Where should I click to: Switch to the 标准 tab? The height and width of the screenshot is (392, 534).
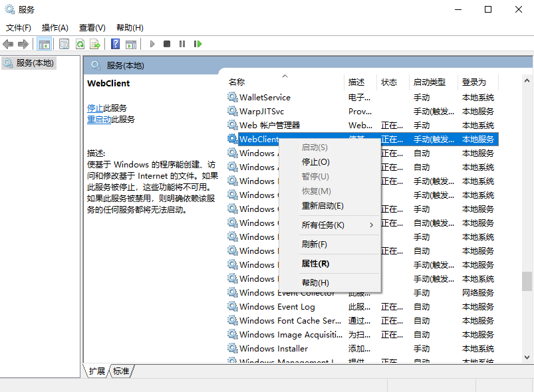[121, 371]
